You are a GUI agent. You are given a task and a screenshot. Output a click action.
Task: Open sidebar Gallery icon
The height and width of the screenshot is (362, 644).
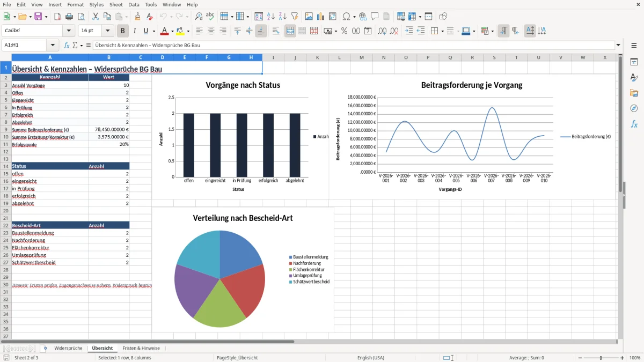[634, 93]
